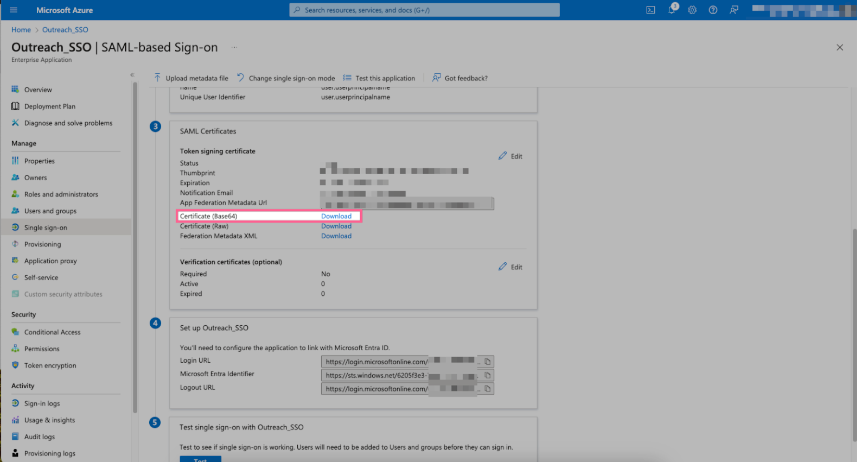Viewport: 868px width, 462px height.
Task: Copy the Logout URL
Action: 488,389
